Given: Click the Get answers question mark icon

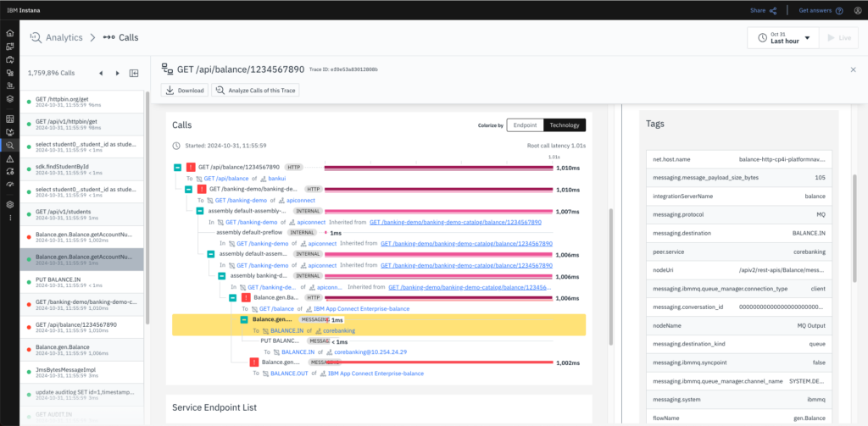Looking at the screenshot, I should pos(839,10).
